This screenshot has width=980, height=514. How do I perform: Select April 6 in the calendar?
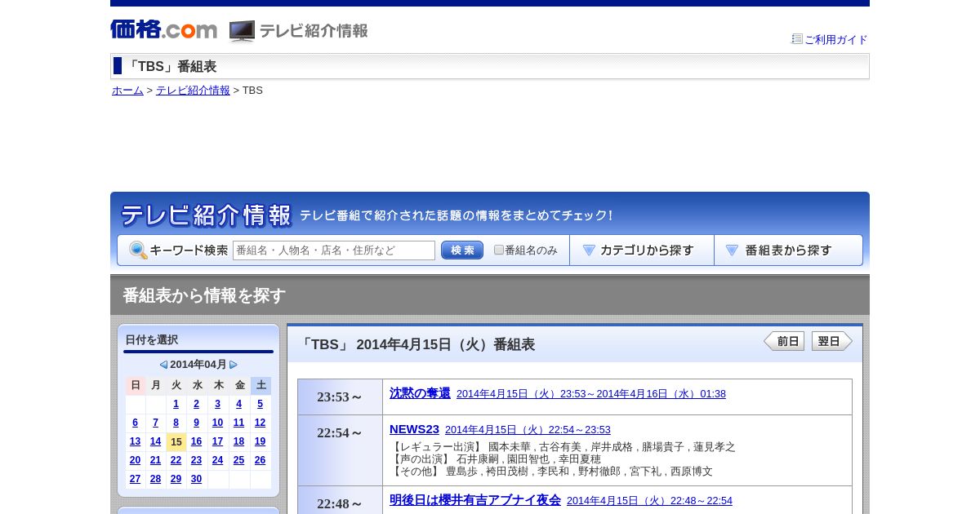coord(135,423)
